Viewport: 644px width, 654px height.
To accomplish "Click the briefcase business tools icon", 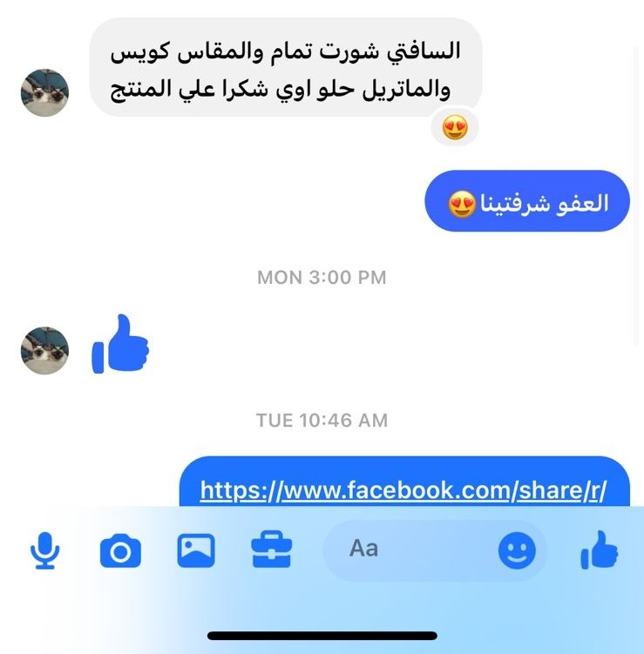I will click(x=271, y=549).
